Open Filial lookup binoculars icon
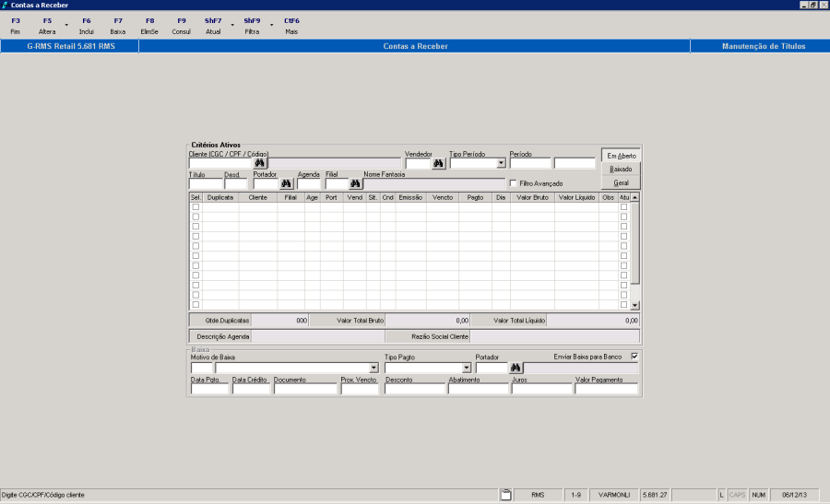The height and width of the screenshot is (504, 830). (x=355, y=183)
